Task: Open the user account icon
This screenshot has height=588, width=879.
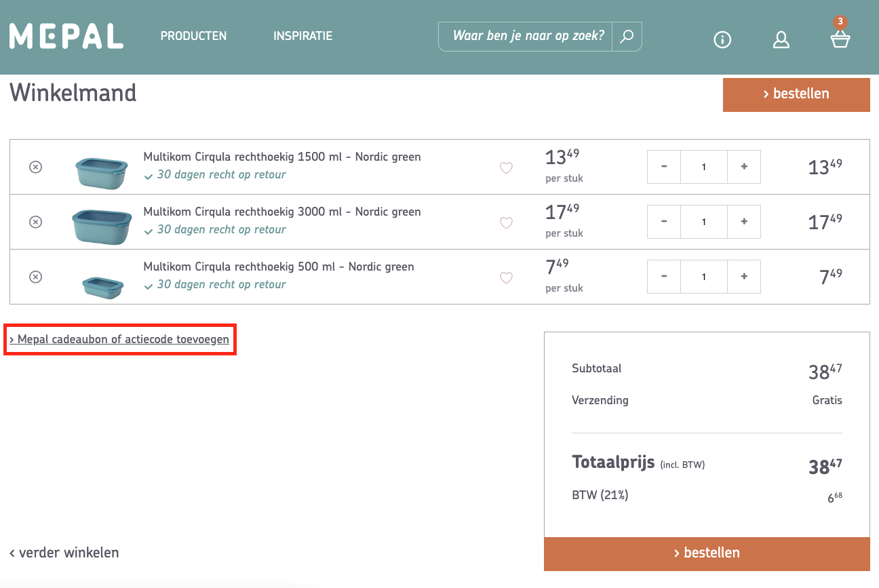Action: (781, 40)
